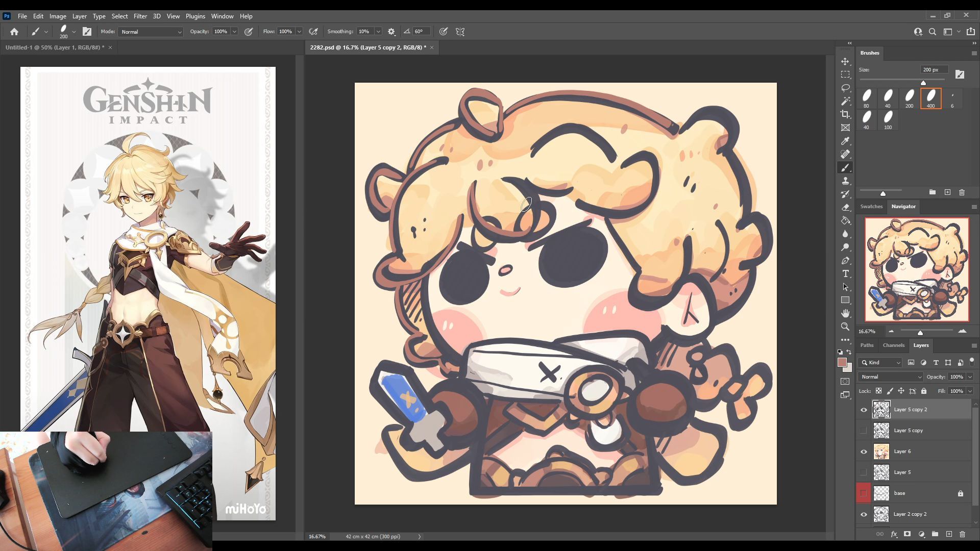Toggle lock transparent pixels
This screenshot has height=551, width=980.
click(x=878, y=391)
